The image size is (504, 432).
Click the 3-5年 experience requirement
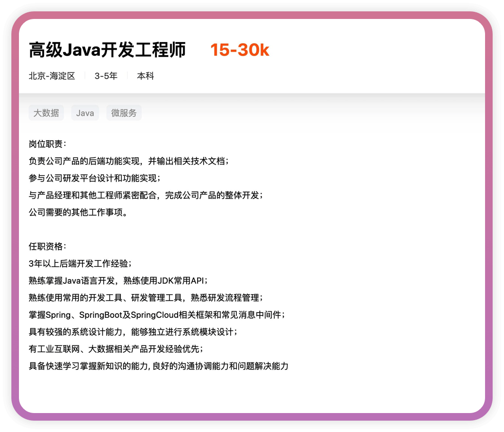click(106, 76)
